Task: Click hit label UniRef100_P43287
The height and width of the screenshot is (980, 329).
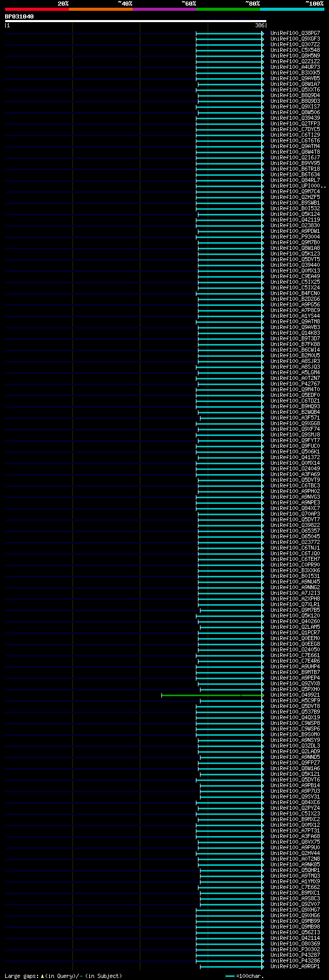Action: tap(295, 955)
